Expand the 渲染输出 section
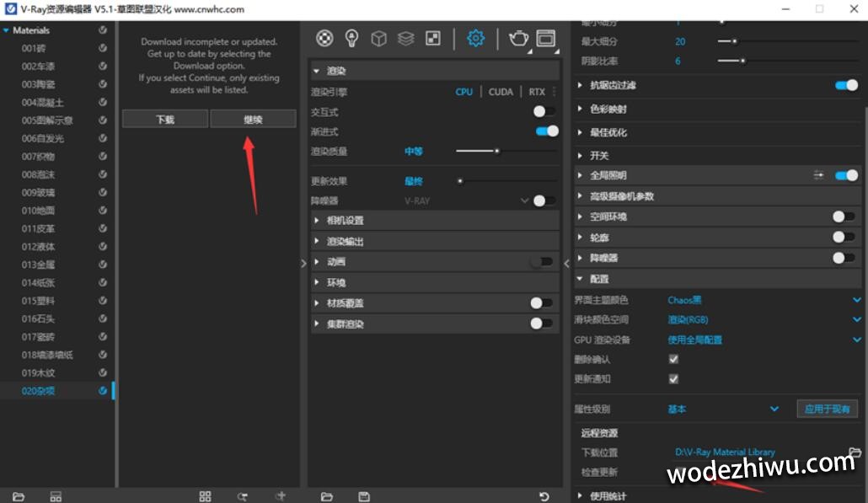The image size is (868, 503). click(x=317, y=241)
